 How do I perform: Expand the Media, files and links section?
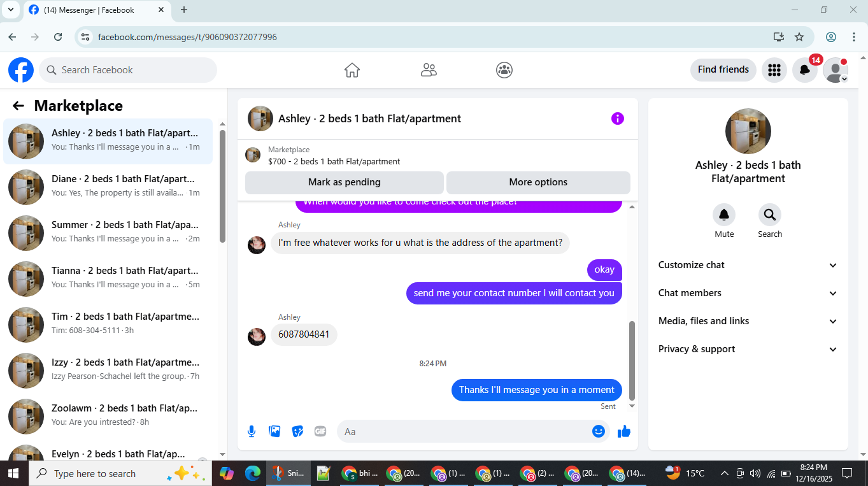coord(748,321)
